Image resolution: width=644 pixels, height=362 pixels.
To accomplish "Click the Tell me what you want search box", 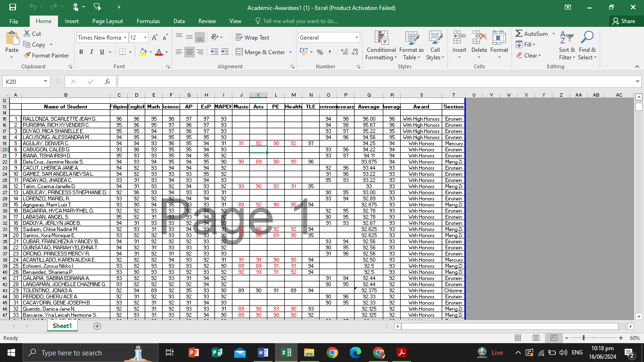I will point(297,21).
